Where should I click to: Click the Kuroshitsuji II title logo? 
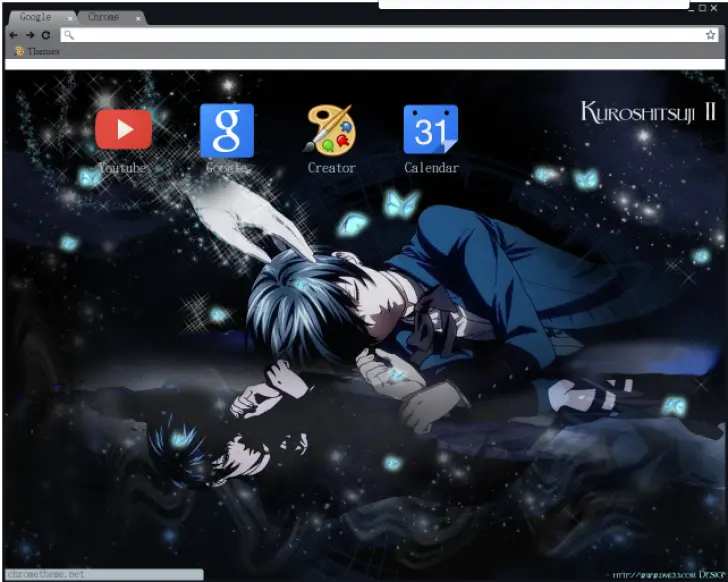pos(646,111)
